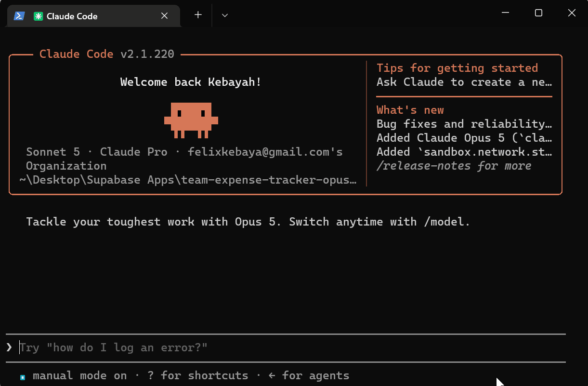Close the terminal window

click(572, 13)
